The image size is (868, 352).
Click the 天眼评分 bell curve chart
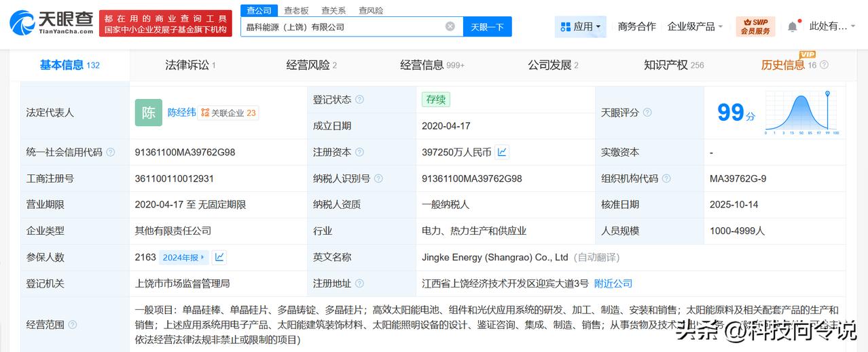coord(802,113)
